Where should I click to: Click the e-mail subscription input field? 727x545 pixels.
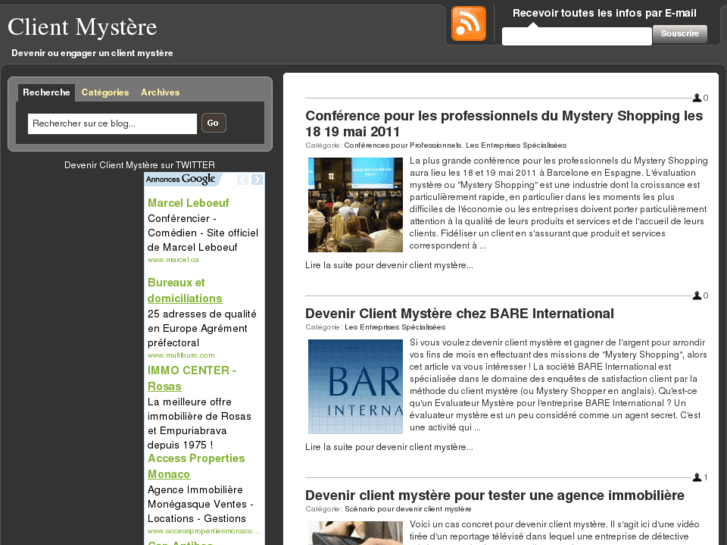(576, 37)
